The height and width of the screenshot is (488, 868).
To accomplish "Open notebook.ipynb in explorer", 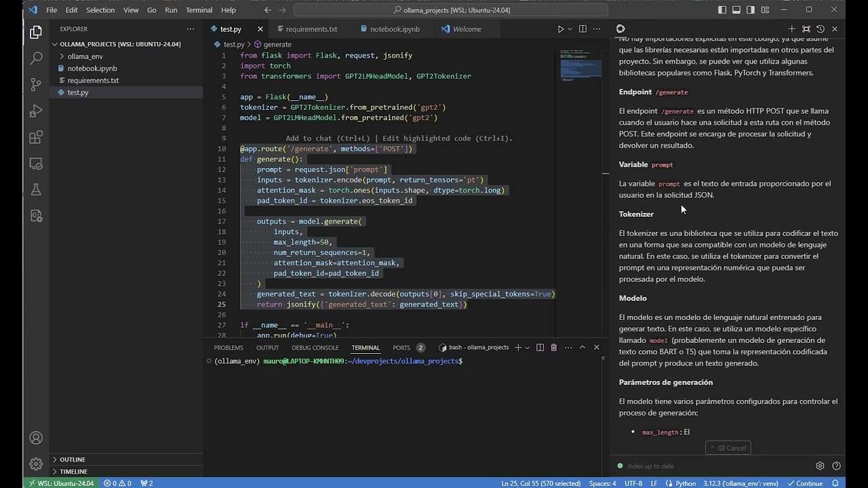I will coord(92,68).
